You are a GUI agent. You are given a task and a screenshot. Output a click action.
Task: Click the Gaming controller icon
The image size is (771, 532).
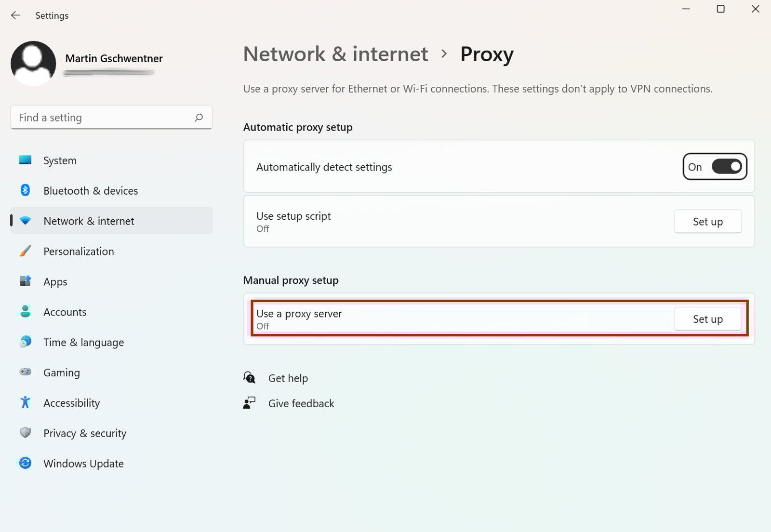click(x=25, y=372)
